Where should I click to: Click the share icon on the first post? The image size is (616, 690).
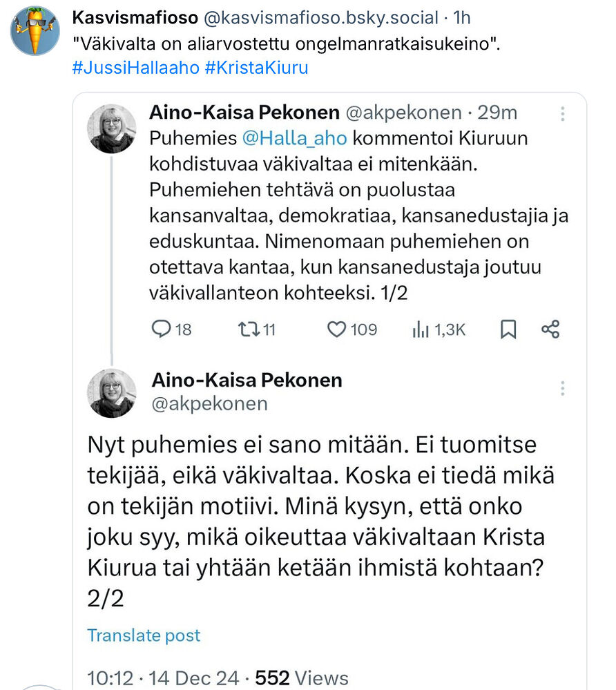point(550,330)
